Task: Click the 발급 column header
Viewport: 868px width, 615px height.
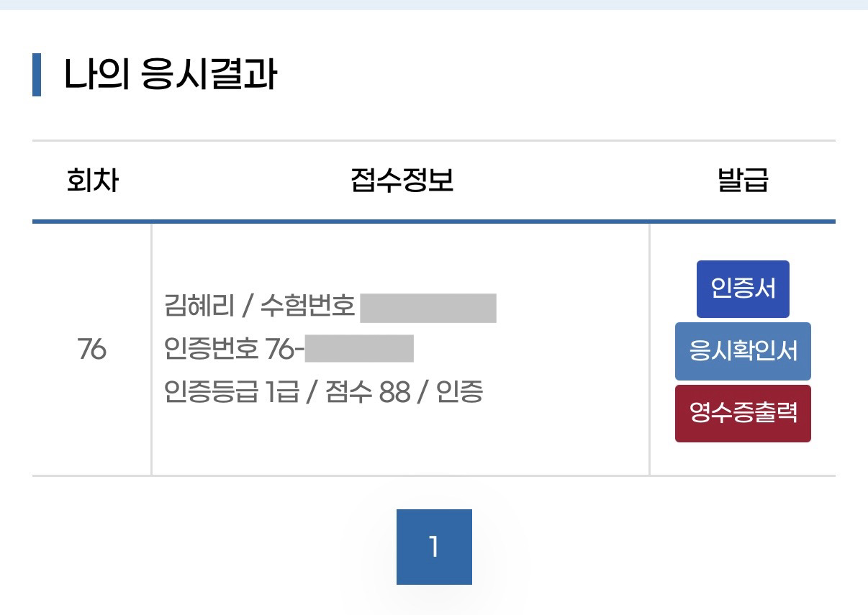Action: [x=743, y=181]
